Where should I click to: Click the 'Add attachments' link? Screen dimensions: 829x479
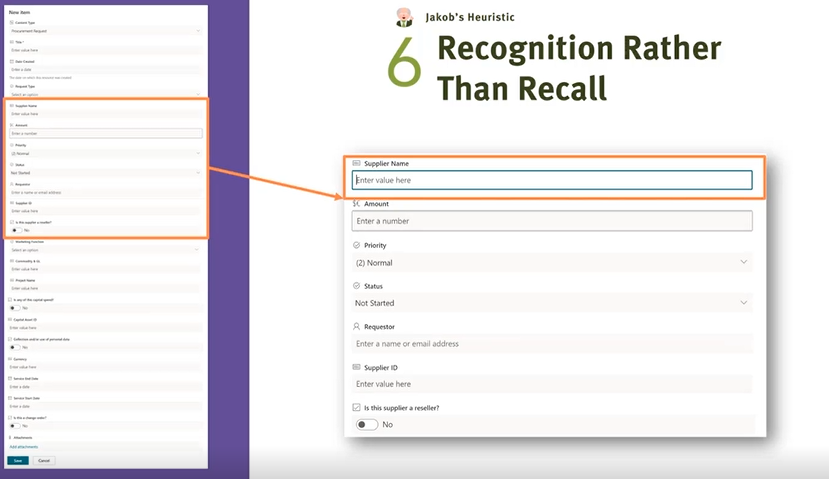[24, 447]
